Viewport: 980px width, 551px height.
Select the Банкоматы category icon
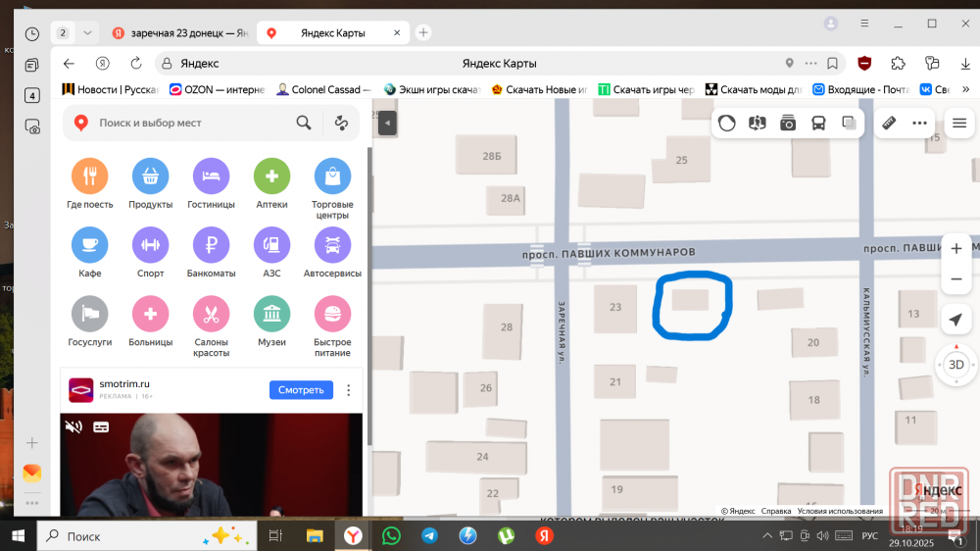[x=211, y=245]
